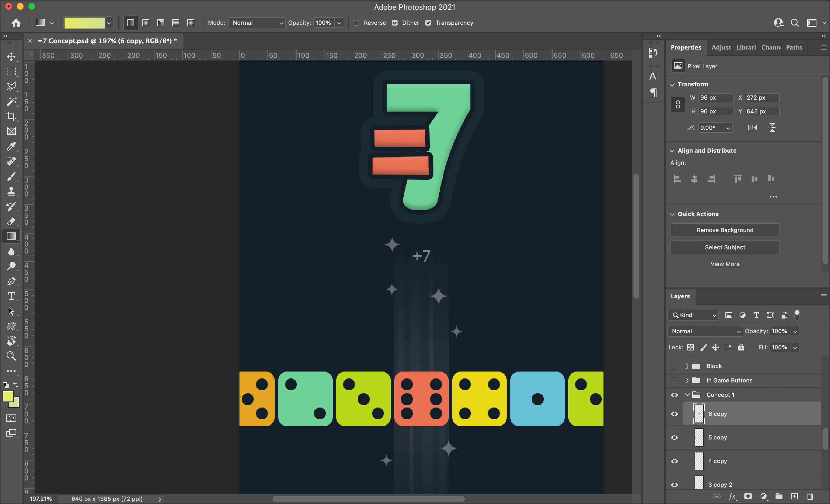Viewport: 830px width, 504px height.
Task: Create a new layer with plus icon
Action: pyautogui.click(x=794, y=496)
